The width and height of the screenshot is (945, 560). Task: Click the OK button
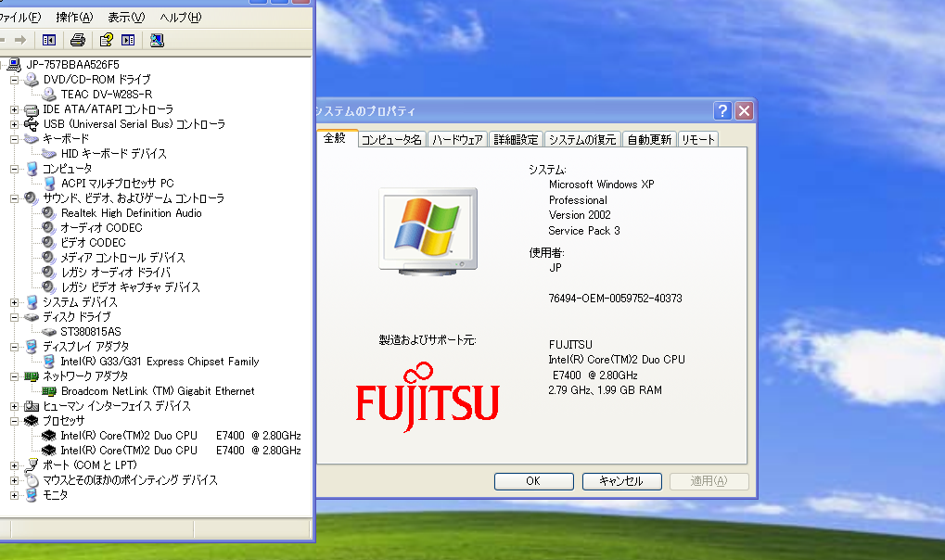click(x=533, y=481)
